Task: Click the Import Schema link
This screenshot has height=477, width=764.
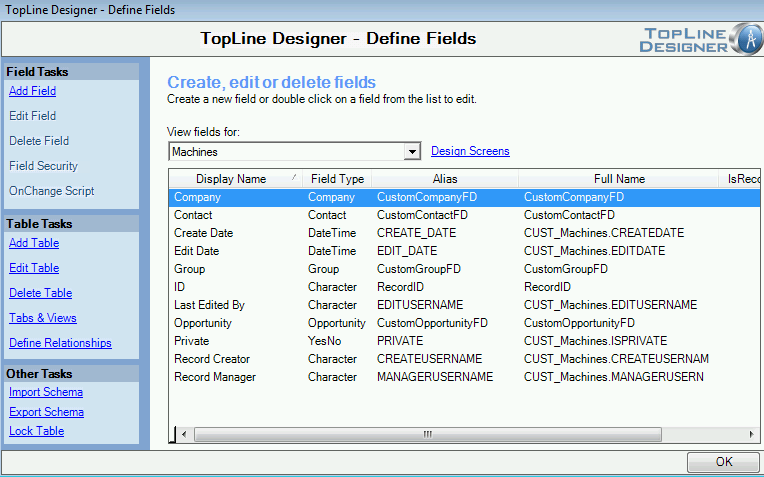Action: [46, 392]
